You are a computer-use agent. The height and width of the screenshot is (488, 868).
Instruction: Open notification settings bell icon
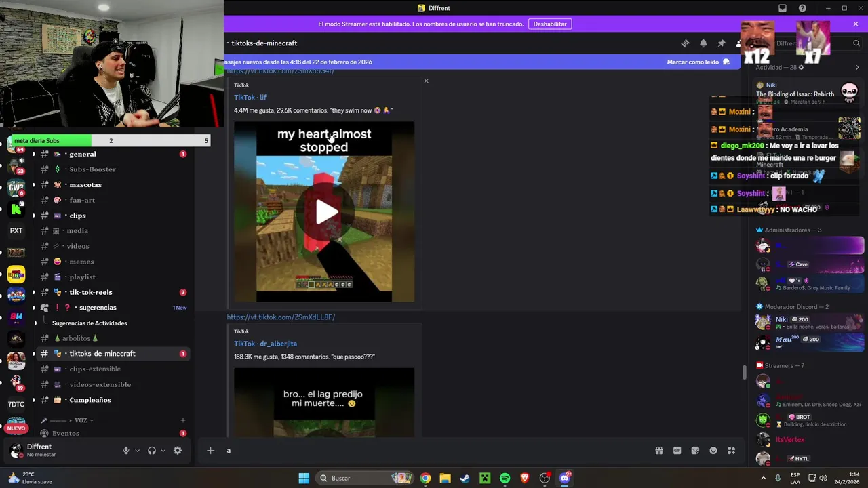(703, 43)
